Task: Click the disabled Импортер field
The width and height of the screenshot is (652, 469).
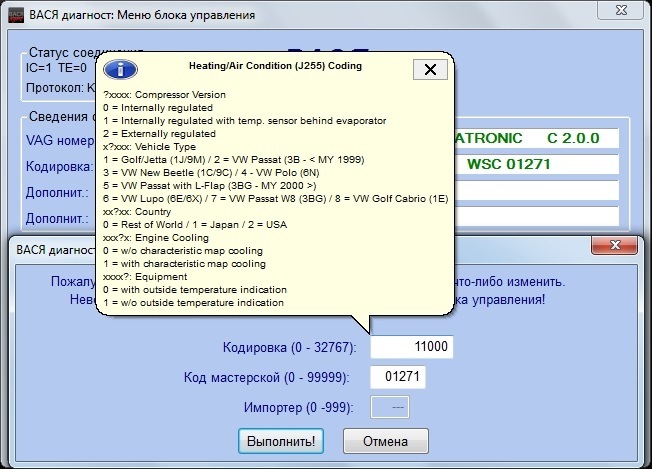Action: (390, 407)
